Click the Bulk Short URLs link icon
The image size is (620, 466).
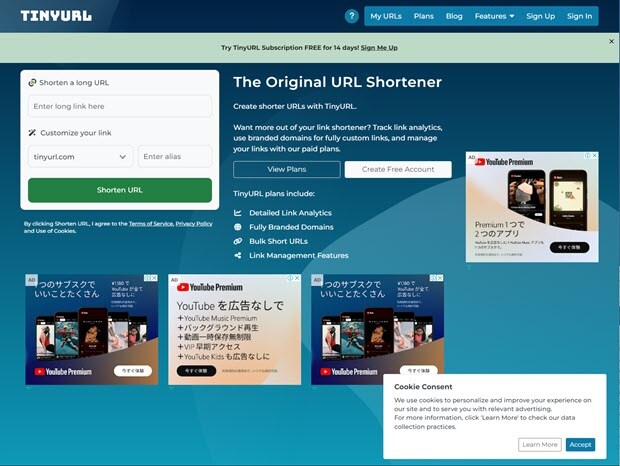(x=238, y=241)
